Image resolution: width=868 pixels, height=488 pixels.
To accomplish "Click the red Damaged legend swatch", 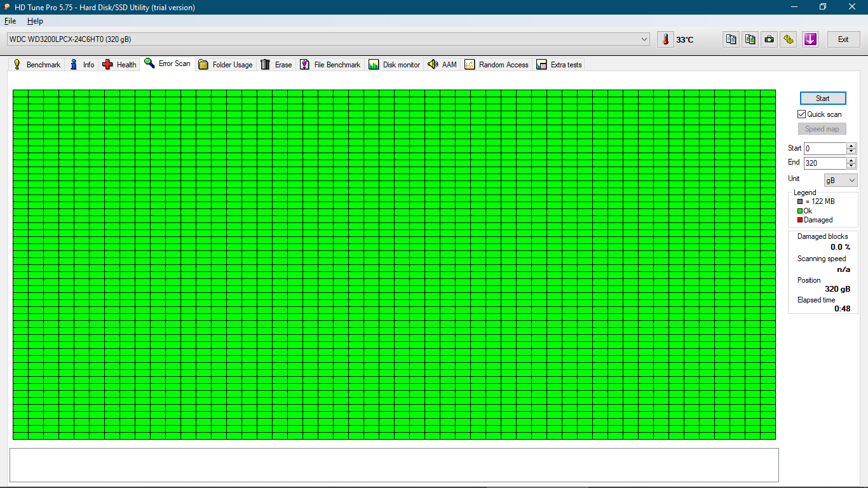I will coord(800,220).
